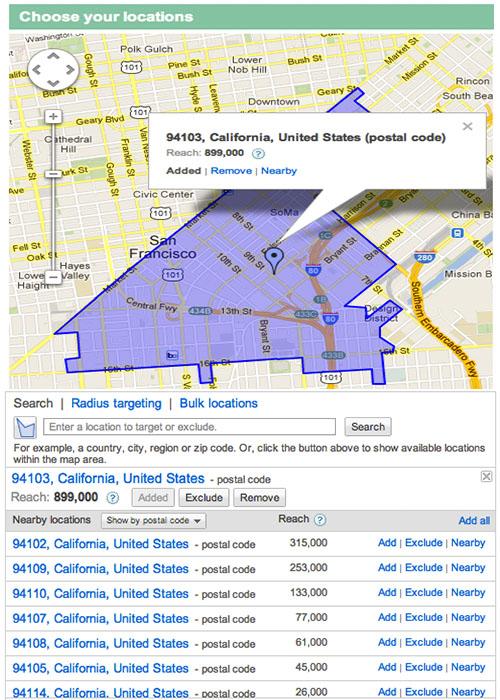Click the 253,000 reach value

click(x=308, y=568)
